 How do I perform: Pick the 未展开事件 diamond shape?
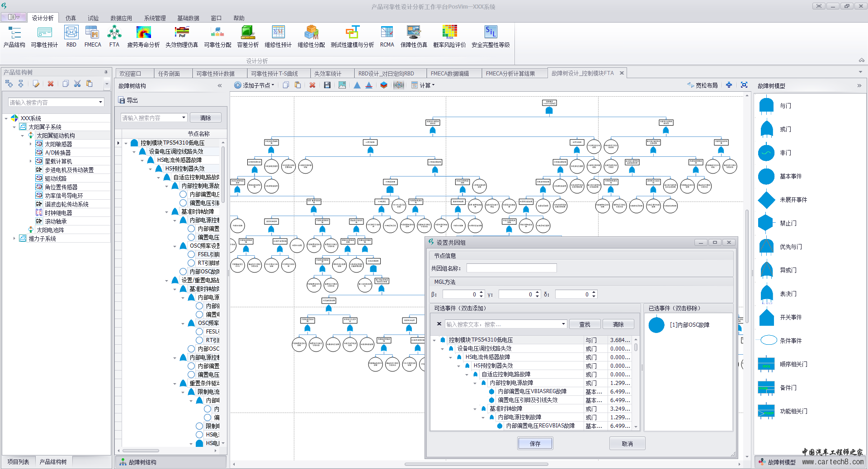click(x=766, y=200)
